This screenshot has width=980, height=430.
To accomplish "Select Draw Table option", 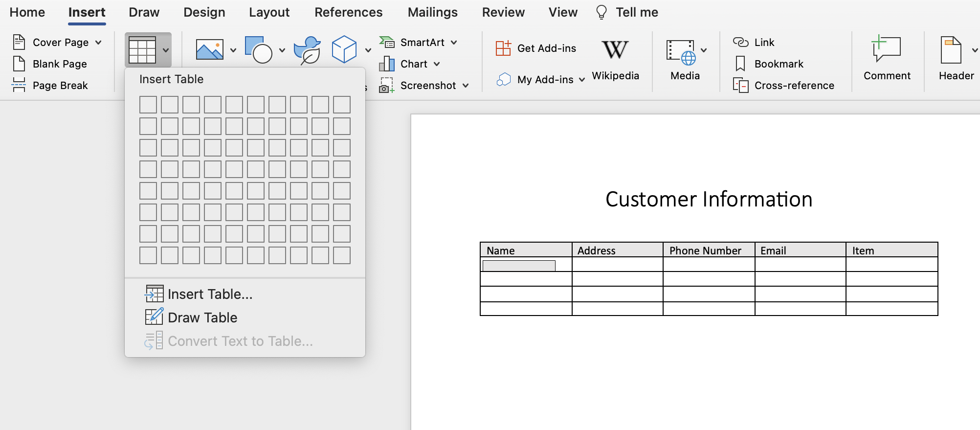I will tap(202, 317).
